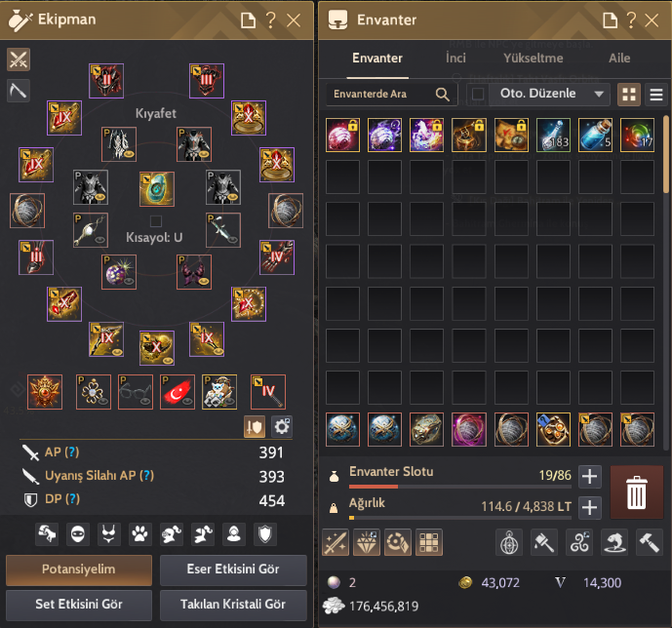Click the inventory trash can icon
Viewport: 672px width, 628px height.
pyautogui.click(x=636, y=491)
